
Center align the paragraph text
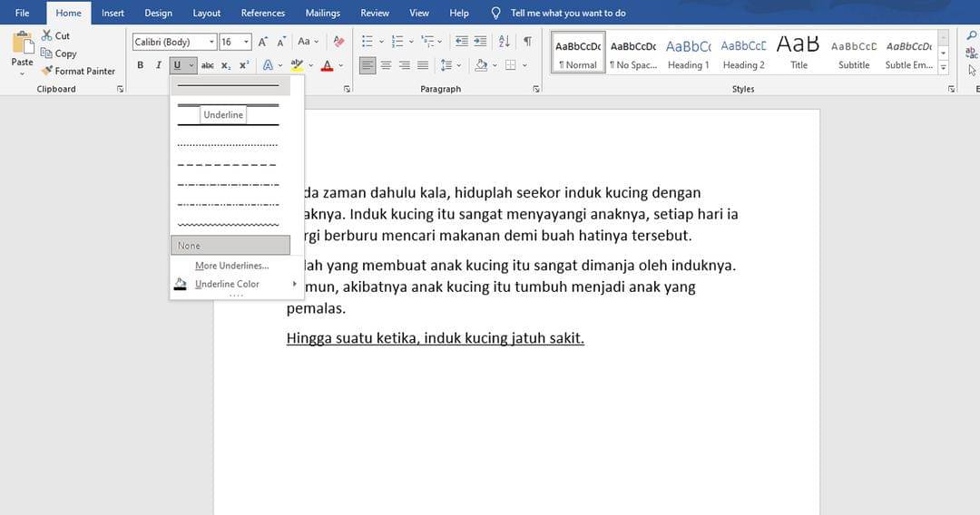coord(386,65)
